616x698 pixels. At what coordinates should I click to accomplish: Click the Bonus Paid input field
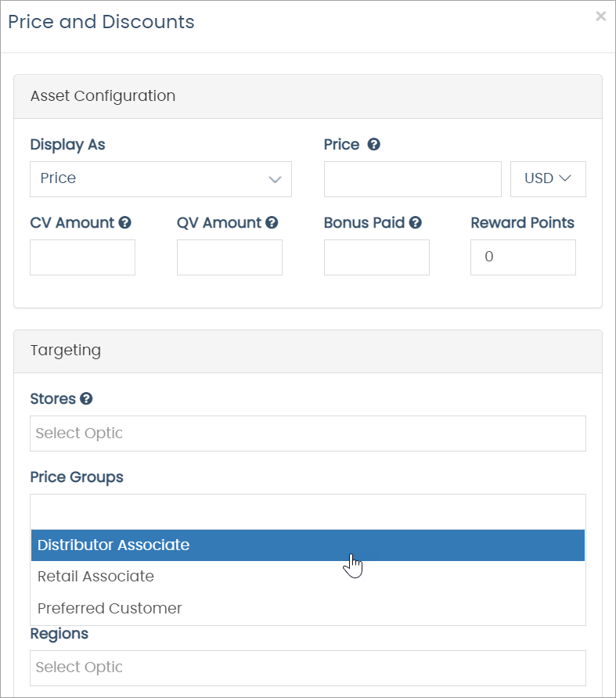376,257
